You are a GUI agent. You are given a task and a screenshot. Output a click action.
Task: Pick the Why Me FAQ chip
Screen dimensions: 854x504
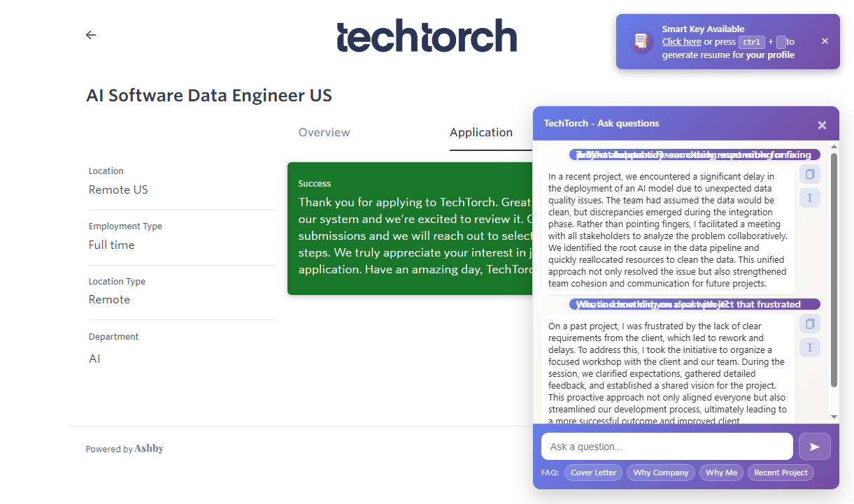721,473
